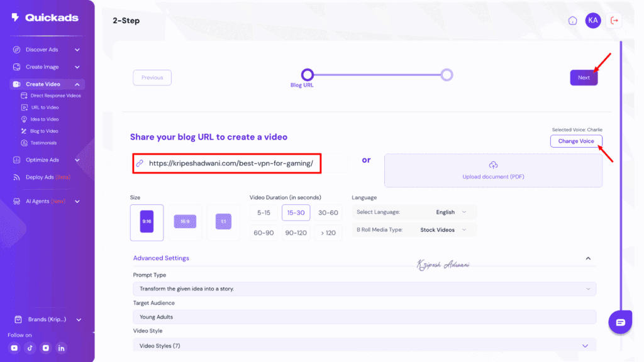This screenshot has height=362, width=644.
Task: Select the 60-90 seconds duration
Action: [x=263, y=233]
